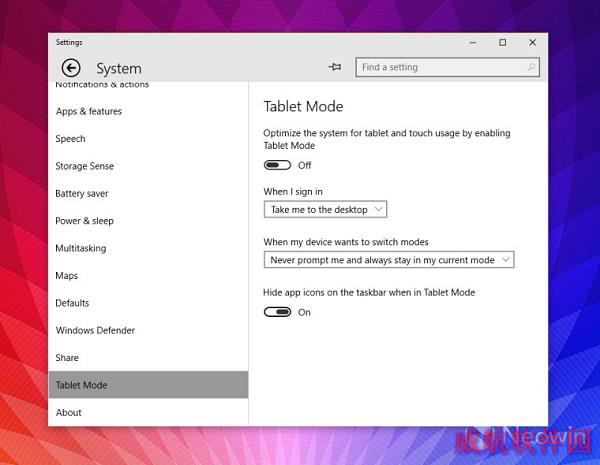Screen dimensions: 600x465
Task: Turn on the Tablet Mode toggle
Action: coord(277,165)
